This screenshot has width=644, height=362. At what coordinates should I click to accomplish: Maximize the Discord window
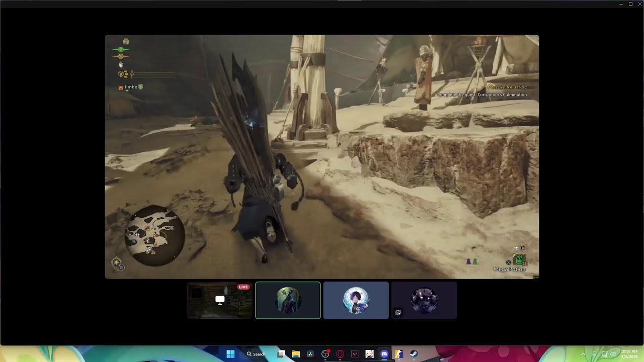click(630, 4)
